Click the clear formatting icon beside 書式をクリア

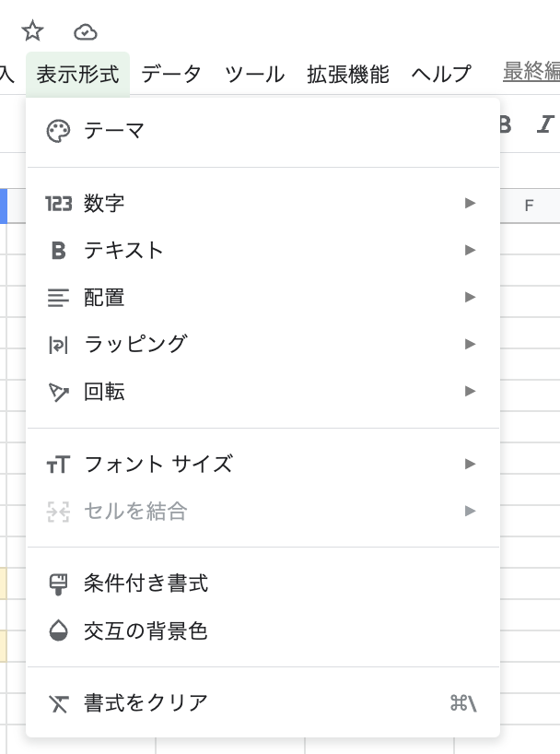click(x=58, y=703)
